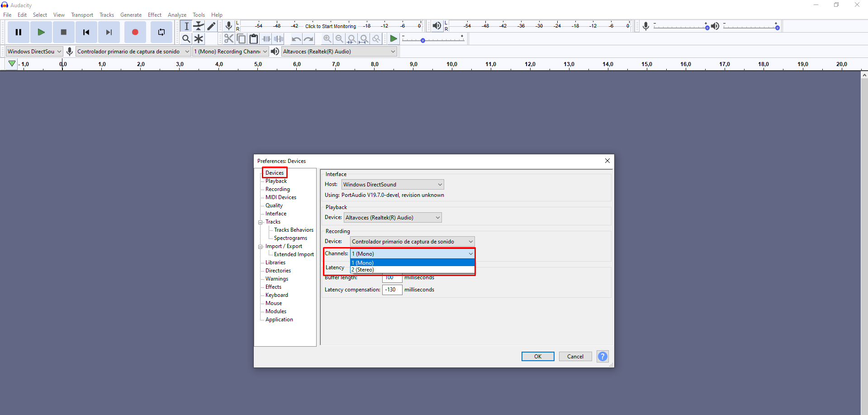Viewport: 868px width, 415px height.
Task: Click the Paste clipboard icon
Action: click(x=254, y=39)
